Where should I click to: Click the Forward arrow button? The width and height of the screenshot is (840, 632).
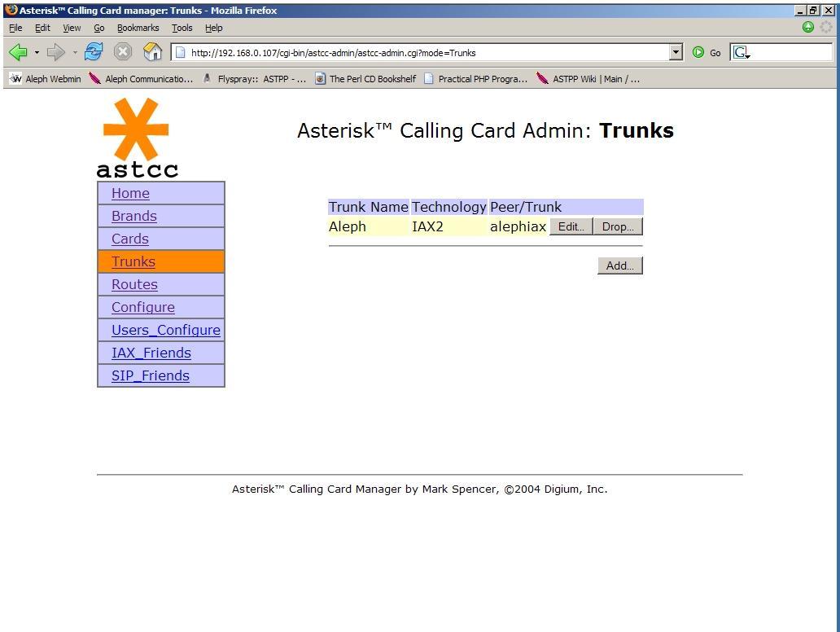tap(55, 52)
